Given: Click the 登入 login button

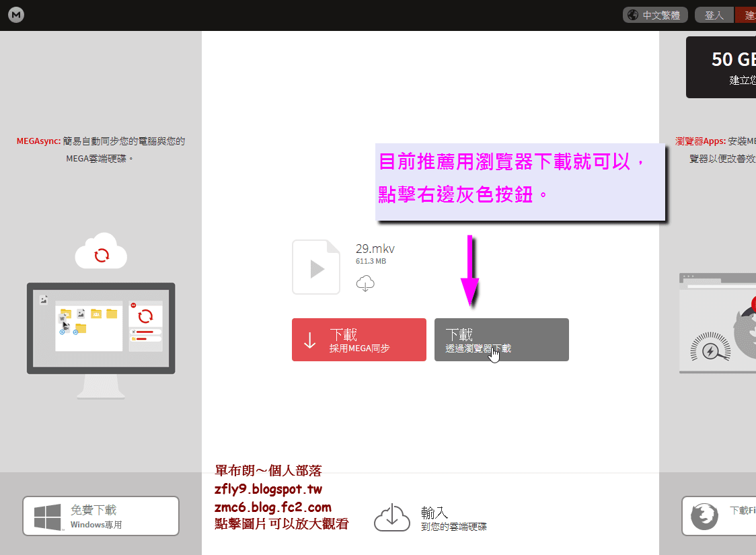Looking at the screenshot, I should click(x=714, y=15).
